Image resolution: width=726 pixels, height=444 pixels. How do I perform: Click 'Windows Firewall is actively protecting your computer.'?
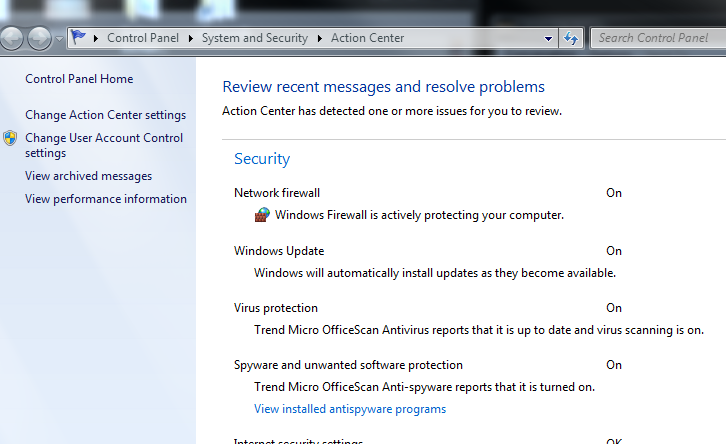click(x=419, y=215)
